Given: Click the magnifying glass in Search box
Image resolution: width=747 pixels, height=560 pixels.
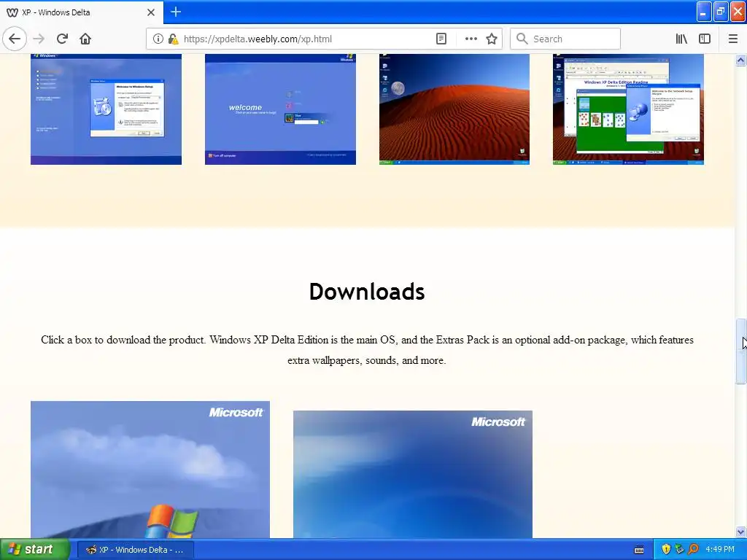Looking at the screenshot, I should click(x=522, y=39).
